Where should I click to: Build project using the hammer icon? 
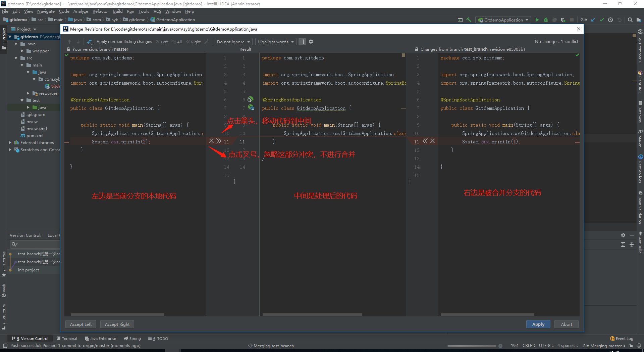pyautogui.click(x=469, y=20)
